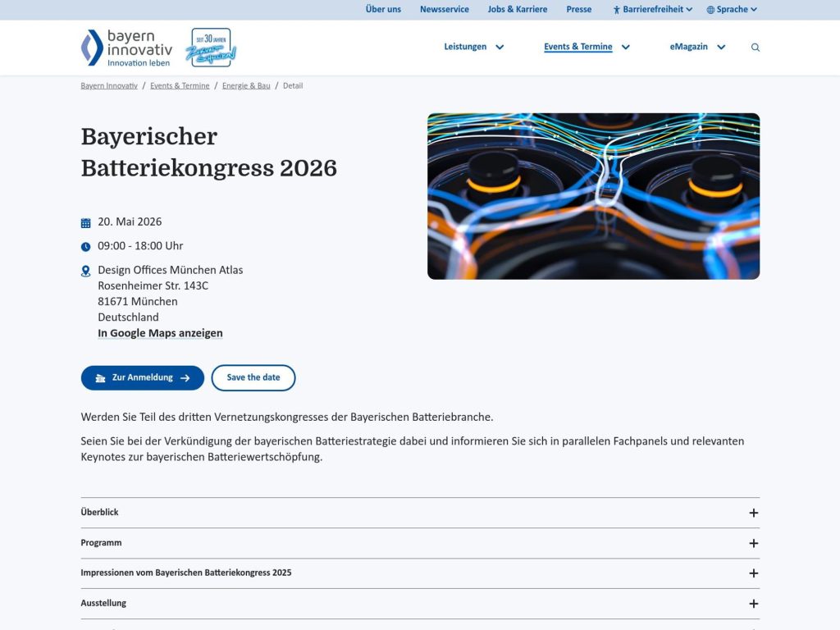Expand the Programm section
The height and width of the screenshot is (630, 840).
pyautogui.click(x=751, y=542)
